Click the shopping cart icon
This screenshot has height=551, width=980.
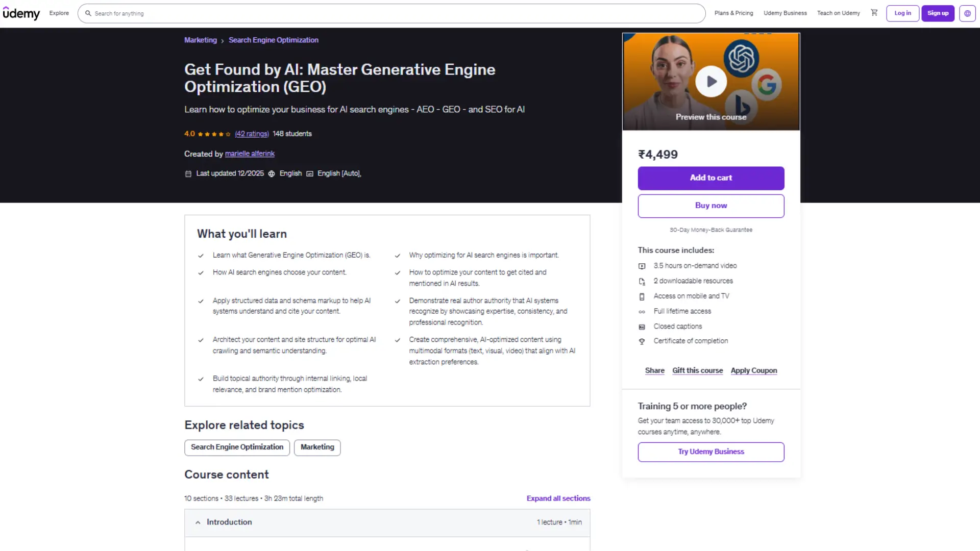[x=874, y=13]
